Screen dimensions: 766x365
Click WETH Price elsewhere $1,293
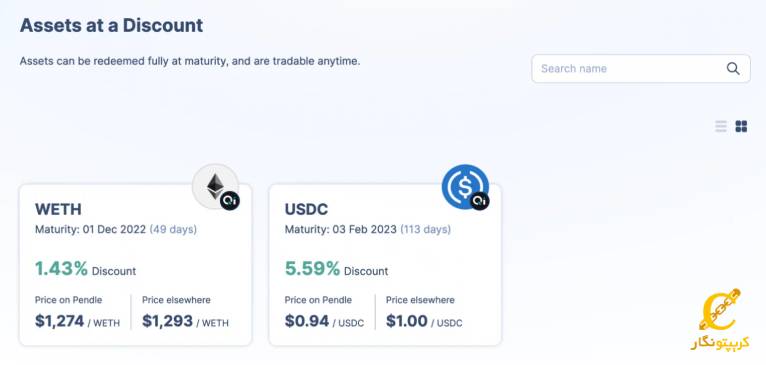click(x=167, y=321)
